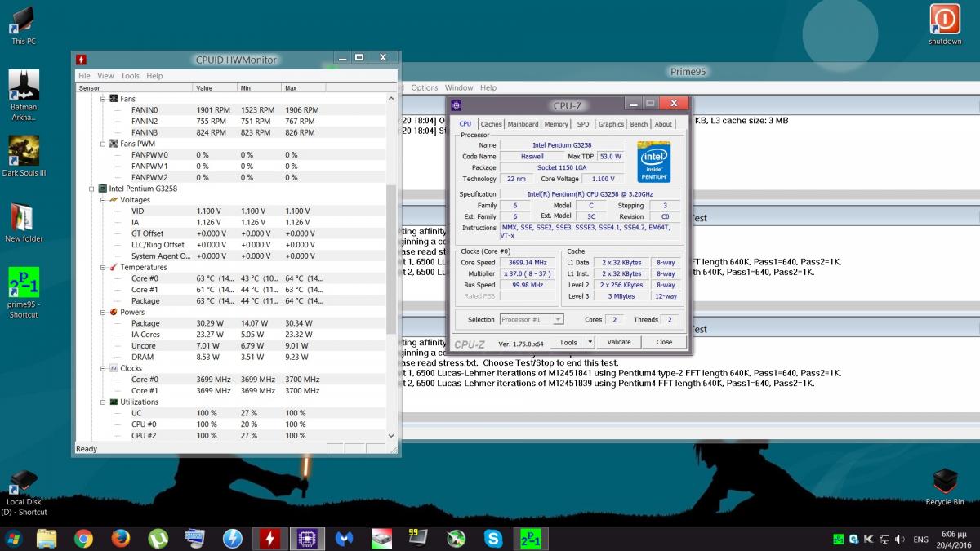
Task: Open Malwarebytes from the taskbar
Action: [345, 538]
